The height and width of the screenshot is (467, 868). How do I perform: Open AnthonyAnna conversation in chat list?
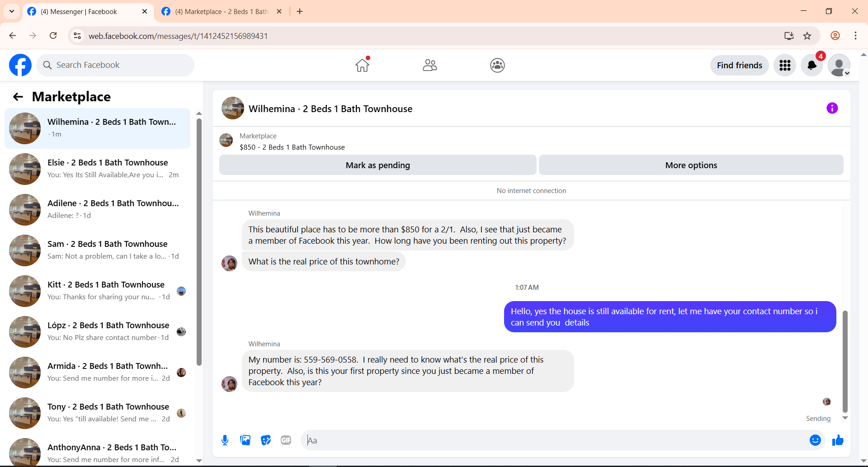click(x=97, y=451)
